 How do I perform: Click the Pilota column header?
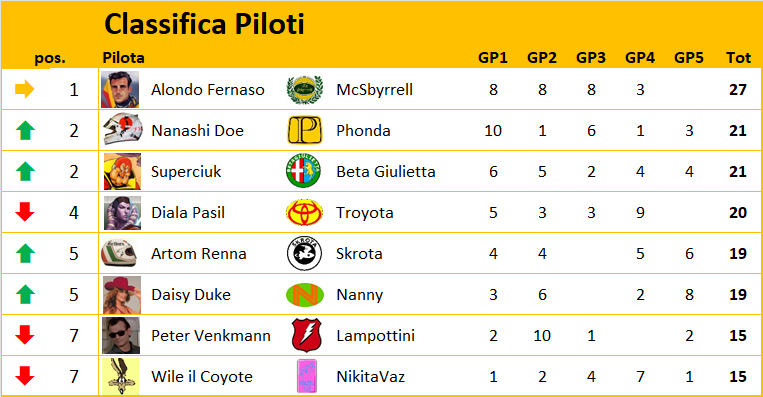click(123, 58)
